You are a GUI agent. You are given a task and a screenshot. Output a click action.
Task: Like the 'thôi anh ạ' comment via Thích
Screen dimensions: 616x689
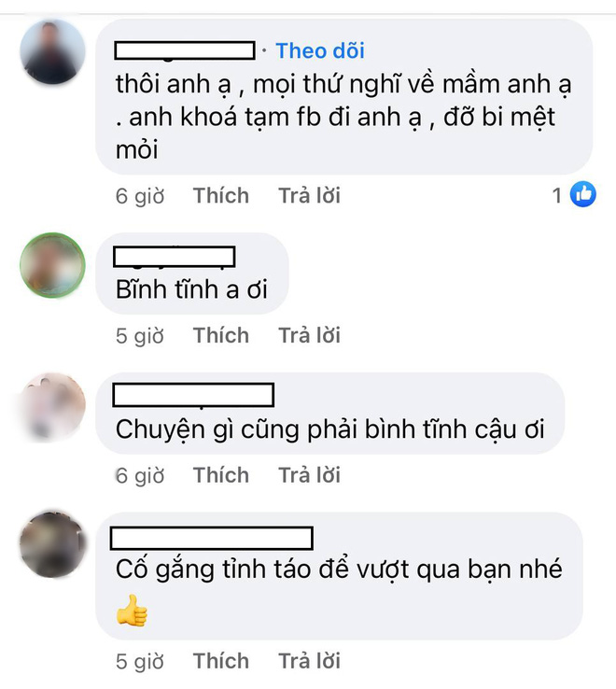click(221, 195)
